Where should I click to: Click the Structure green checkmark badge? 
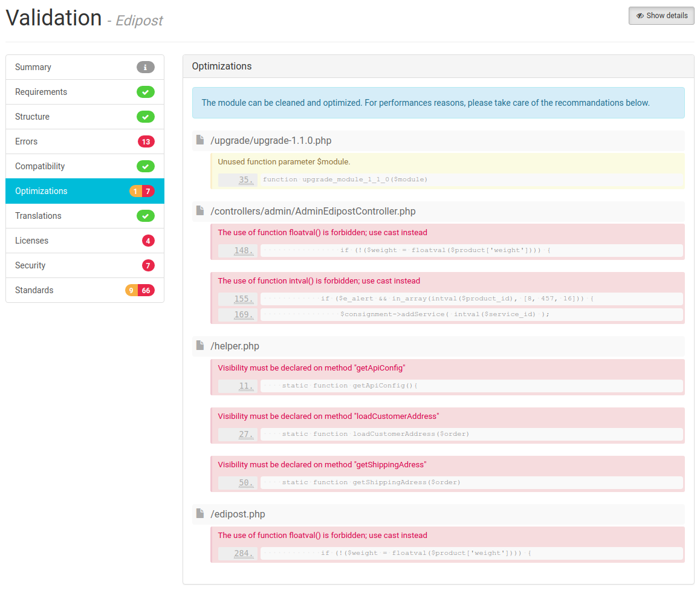coord(146,117)
